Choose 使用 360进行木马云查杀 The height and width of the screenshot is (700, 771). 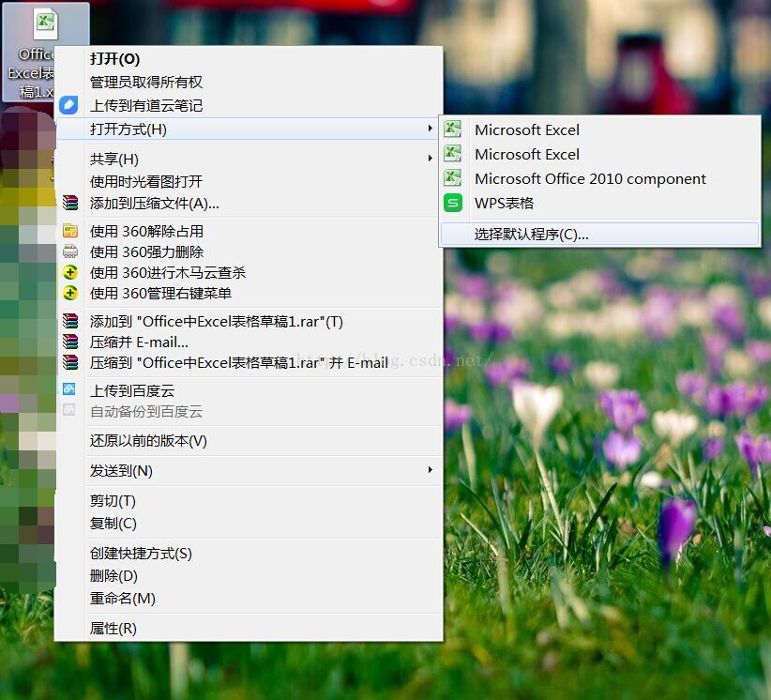(249, 272)
